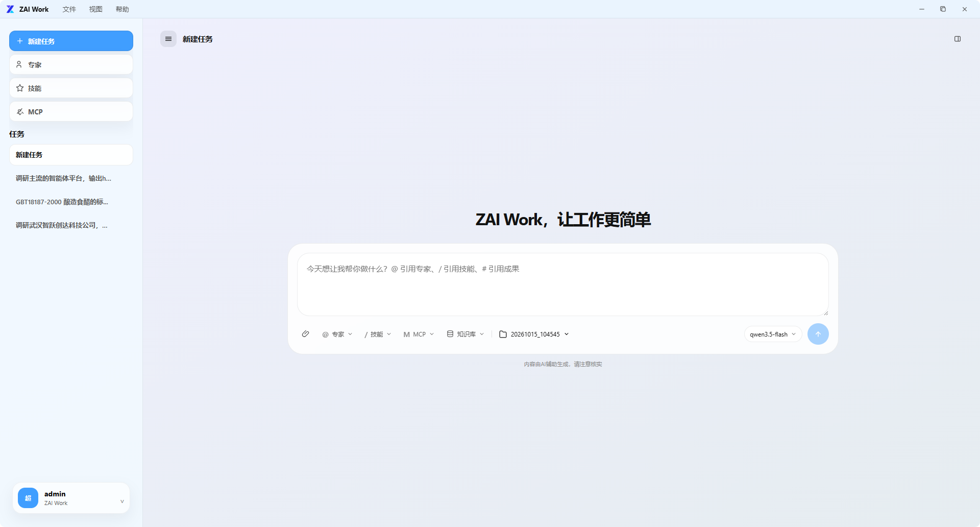Open the 专家 sidebar section
This screenshot has height=527, width=980.
71,64
